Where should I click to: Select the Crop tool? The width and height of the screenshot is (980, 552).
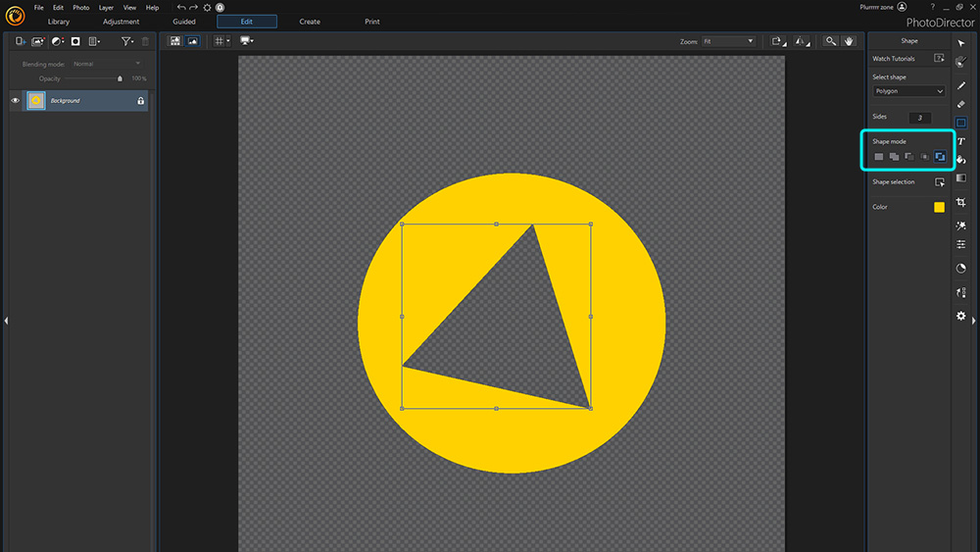pos(961,202)
